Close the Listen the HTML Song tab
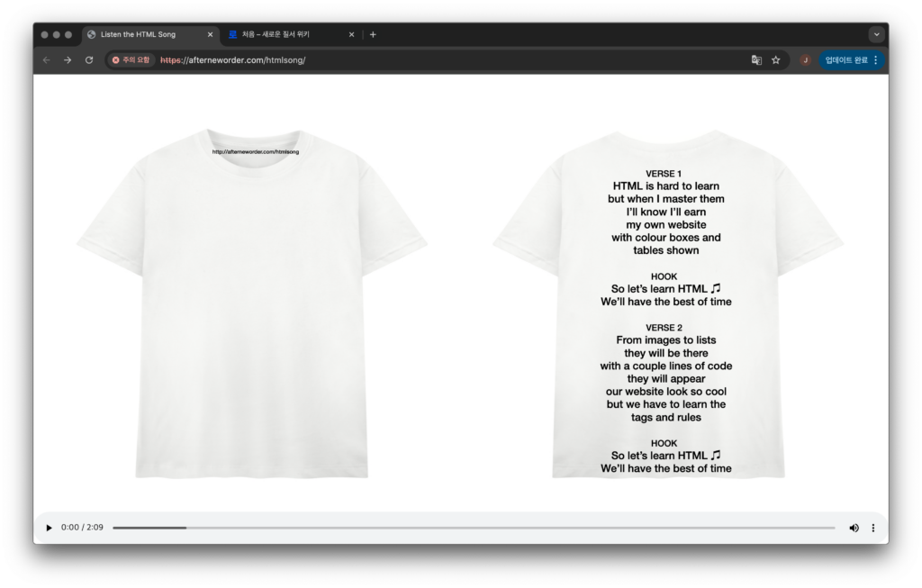The width and height of the screenshot is (922, 588). [x=211, y=35]
